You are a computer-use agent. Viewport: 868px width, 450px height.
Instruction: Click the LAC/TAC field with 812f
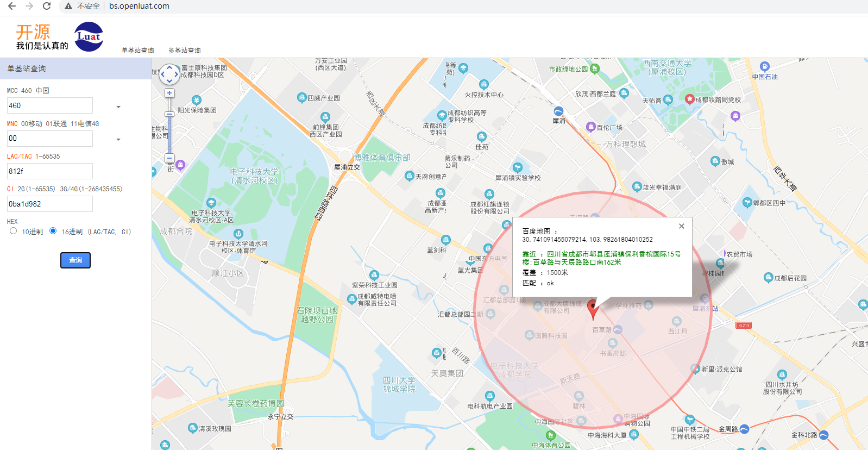[x=50, y=171]
